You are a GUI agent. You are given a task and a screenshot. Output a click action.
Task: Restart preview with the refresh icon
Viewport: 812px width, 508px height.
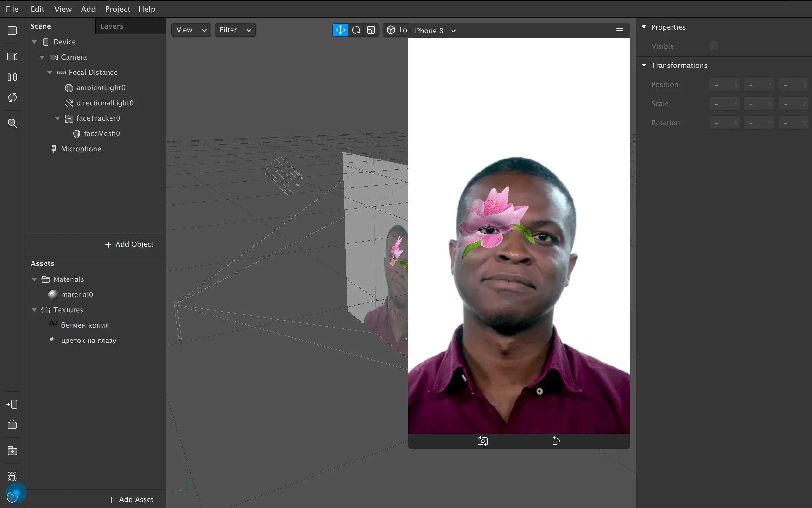(x=12, y=97)
